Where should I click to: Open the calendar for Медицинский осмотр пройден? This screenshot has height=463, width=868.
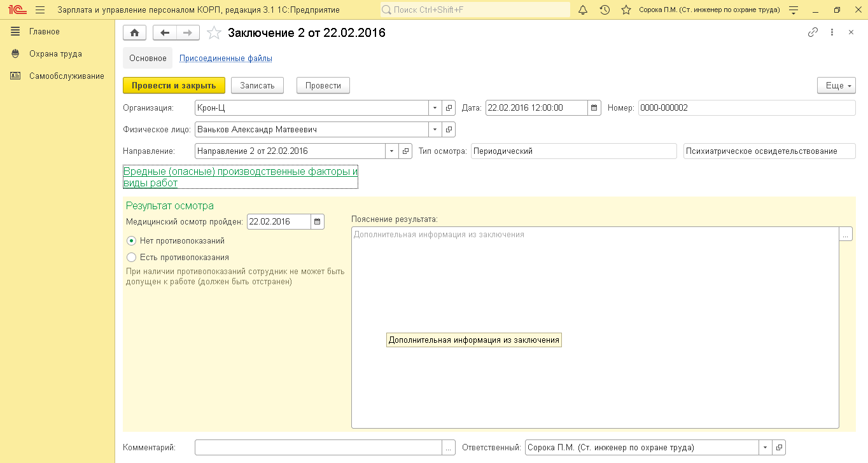318,222
